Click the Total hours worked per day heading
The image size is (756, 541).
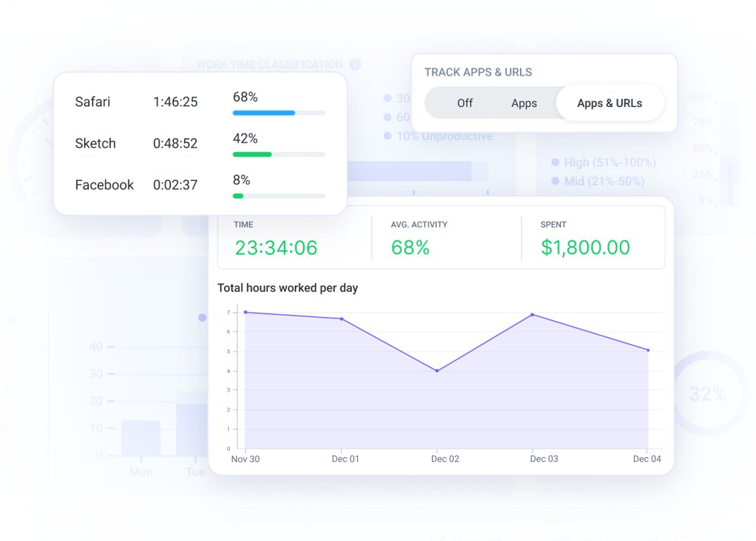(287, 287)
